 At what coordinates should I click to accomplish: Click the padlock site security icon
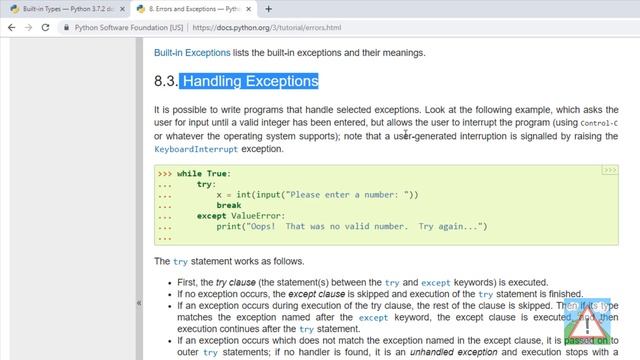[x=66, y=27]
